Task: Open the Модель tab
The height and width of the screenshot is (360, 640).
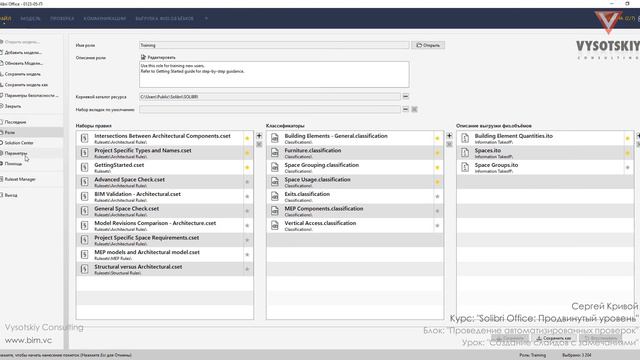Action: pos(30,18)
